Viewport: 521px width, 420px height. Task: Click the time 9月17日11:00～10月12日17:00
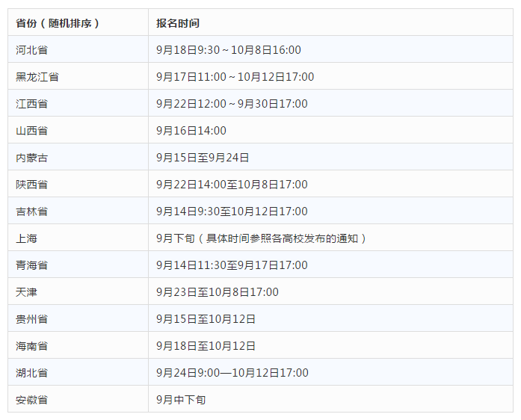click(x=235, y=77)
